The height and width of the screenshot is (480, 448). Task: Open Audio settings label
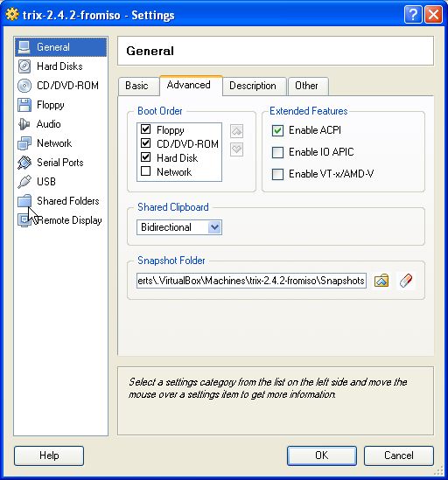click(49, 124)
